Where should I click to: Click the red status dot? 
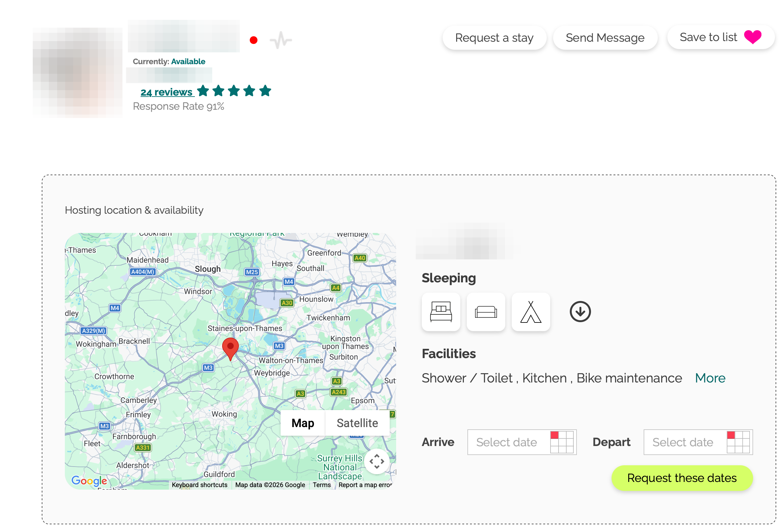click(254, 40)
